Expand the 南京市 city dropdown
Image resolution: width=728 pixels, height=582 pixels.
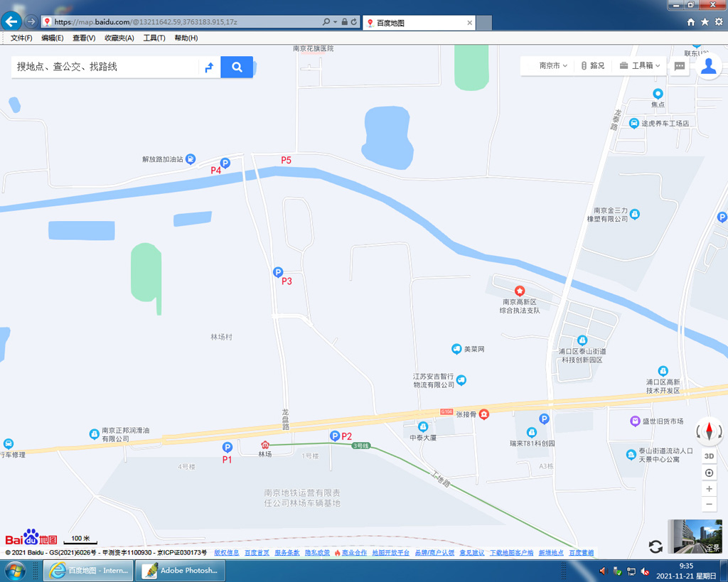pos(553,65)
